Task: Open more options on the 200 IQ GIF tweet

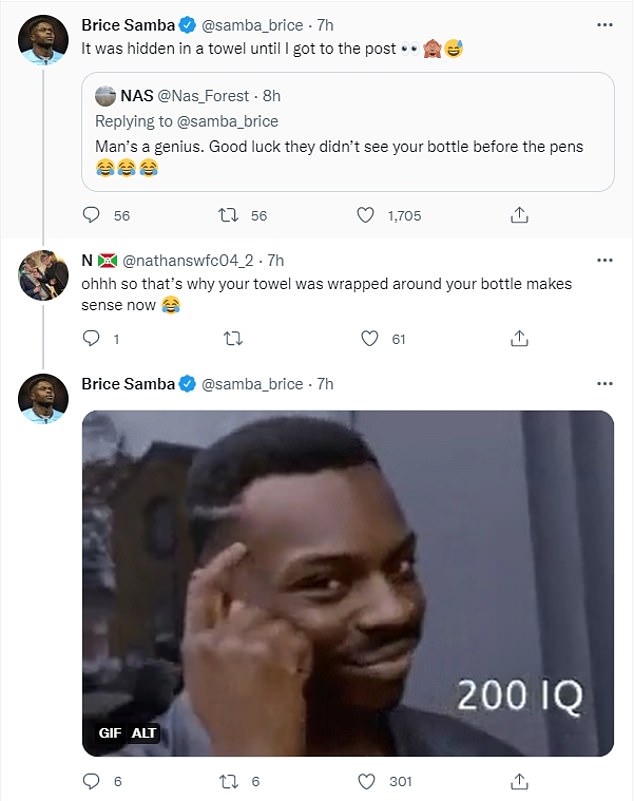Action: [x=605, y=384]
